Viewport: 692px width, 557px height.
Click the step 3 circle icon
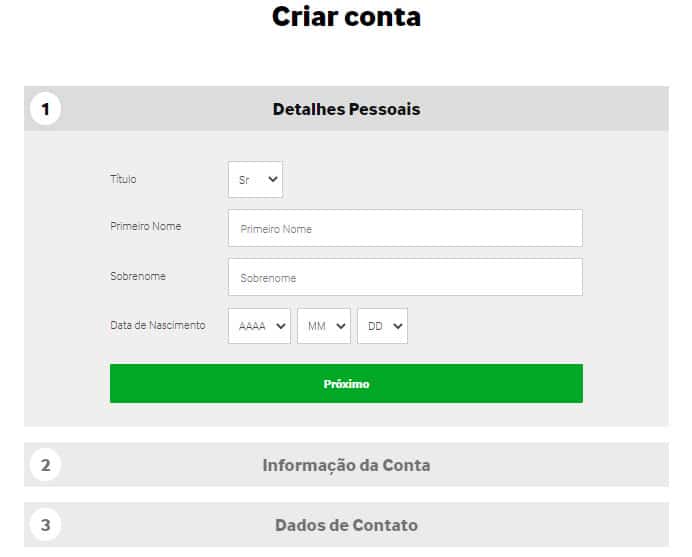point(45,525)
